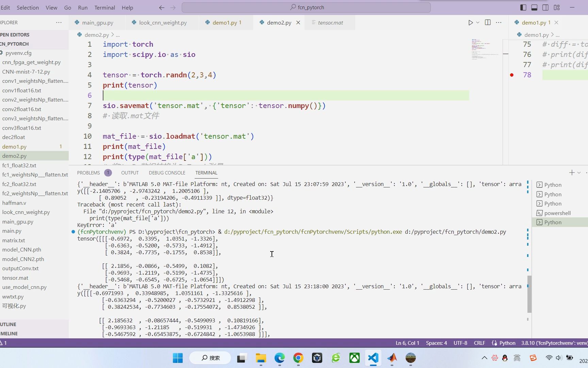This screenshot has width=588, height=368.
Task: Open the Selection menu
Action: 28,7
